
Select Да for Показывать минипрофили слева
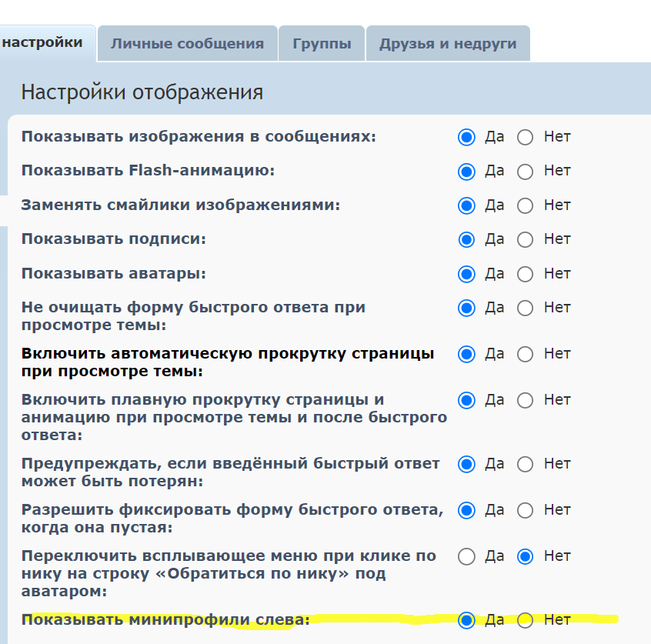(x=466, y=620)
